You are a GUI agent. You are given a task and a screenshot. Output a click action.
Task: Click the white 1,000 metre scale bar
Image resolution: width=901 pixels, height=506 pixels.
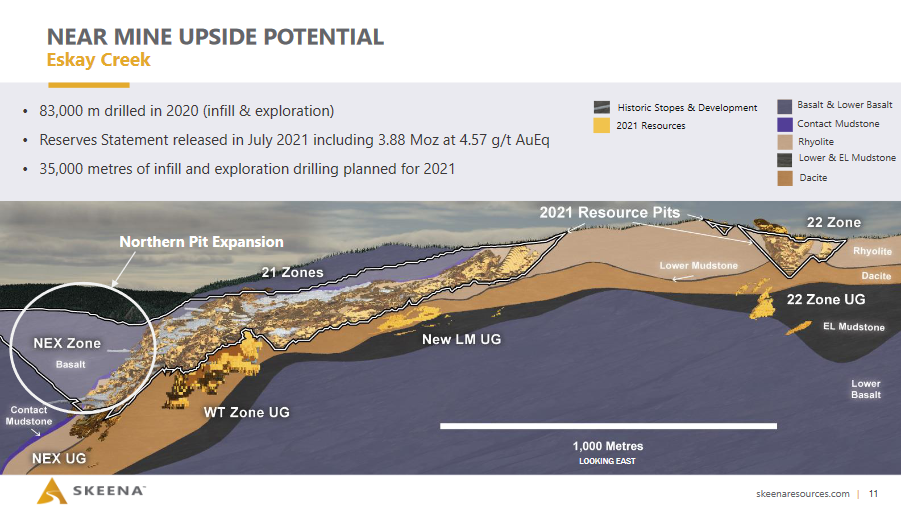click(x=609, y=426)
